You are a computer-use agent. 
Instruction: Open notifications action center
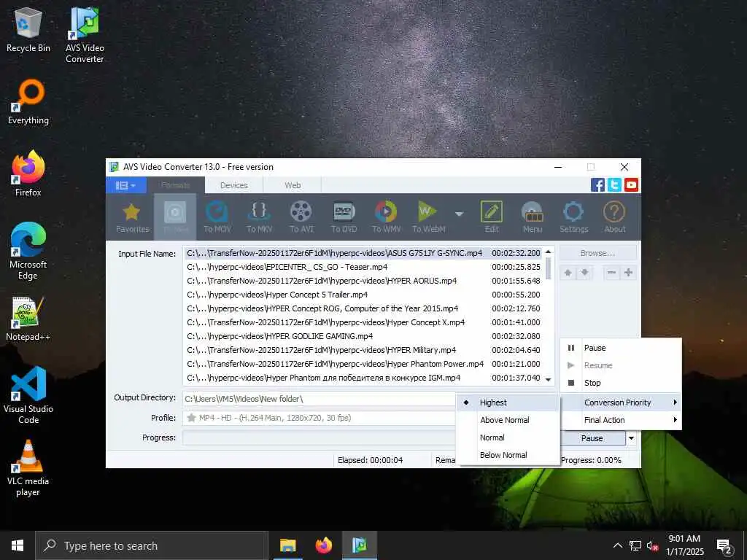click(x=724, y=545)
